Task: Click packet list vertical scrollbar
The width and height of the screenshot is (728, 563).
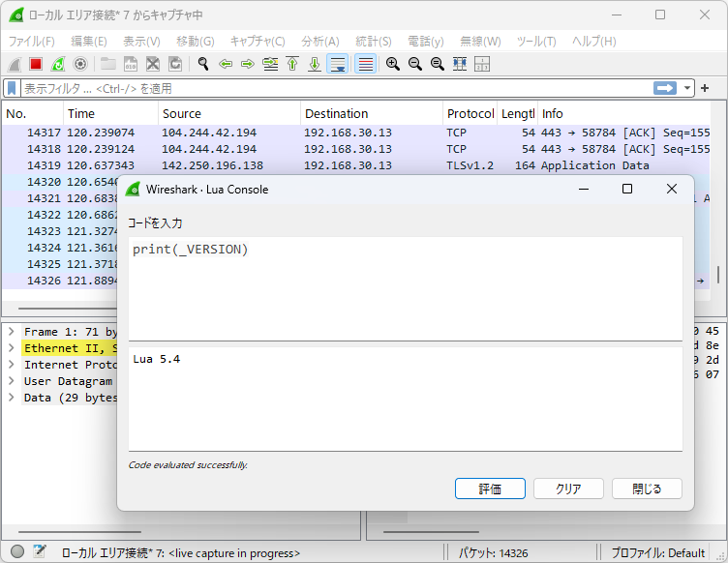Action: pos(717,275)
